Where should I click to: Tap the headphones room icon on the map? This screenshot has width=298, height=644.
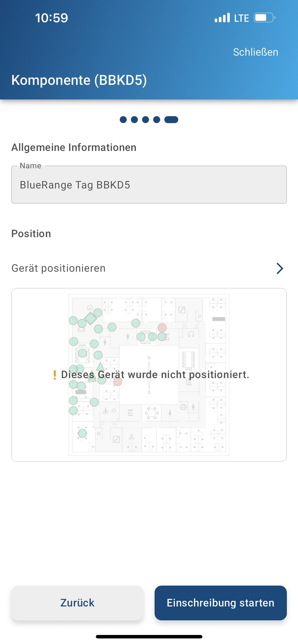(x=191, y=334)
